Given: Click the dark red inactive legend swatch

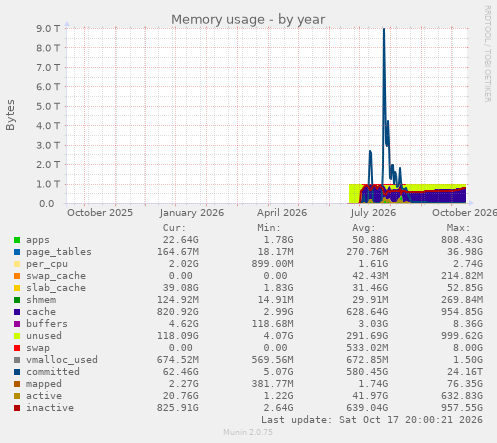Looking at the screenshot, I should (x=17, y=408).
